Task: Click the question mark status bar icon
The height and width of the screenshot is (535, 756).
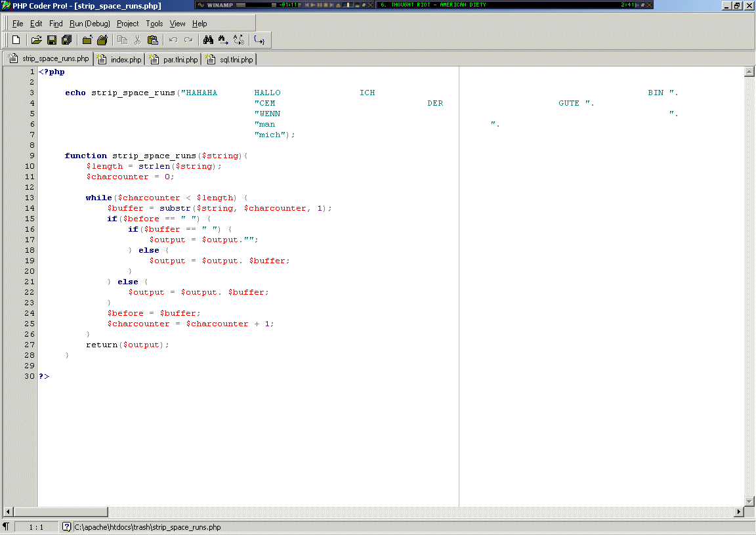Action: pyautogui.click(x=66, y=526)
